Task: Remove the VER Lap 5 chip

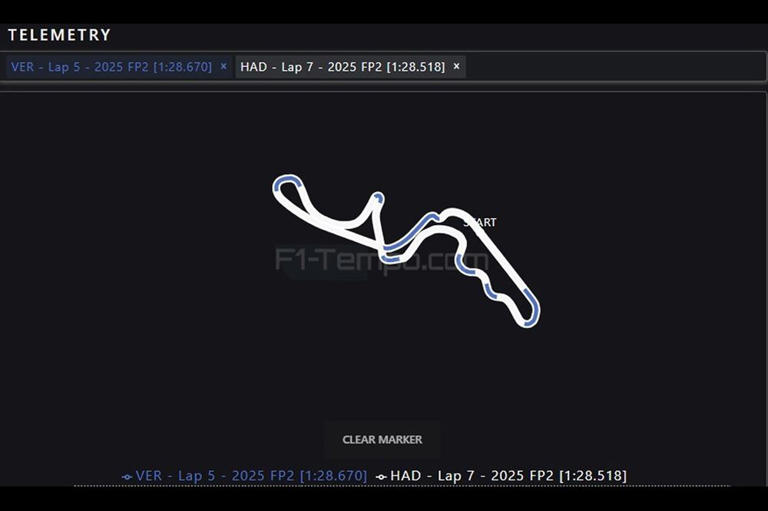Action: 223,67
